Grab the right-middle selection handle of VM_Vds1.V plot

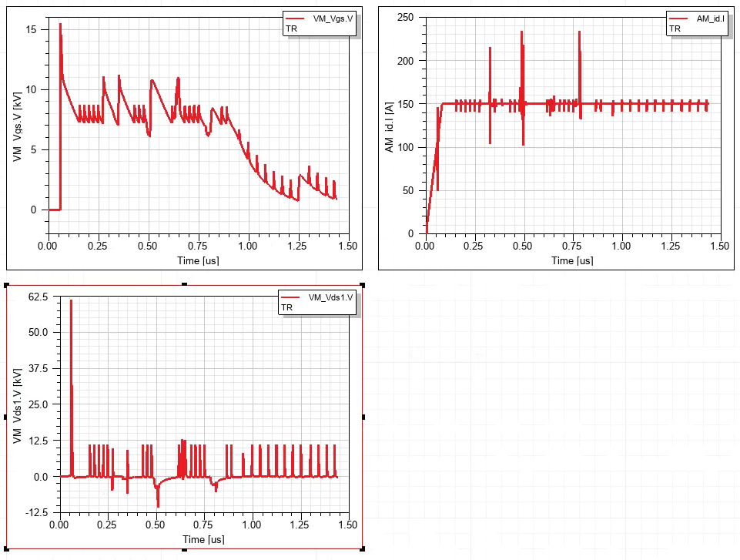click(x=363, y=417)
